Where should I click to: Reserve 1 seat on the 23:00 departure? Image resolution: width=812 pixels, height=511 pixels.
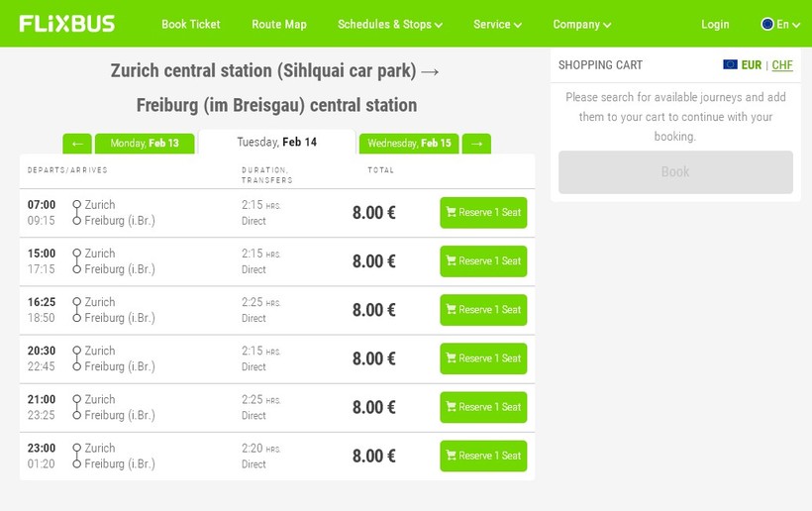pos(483,456)
